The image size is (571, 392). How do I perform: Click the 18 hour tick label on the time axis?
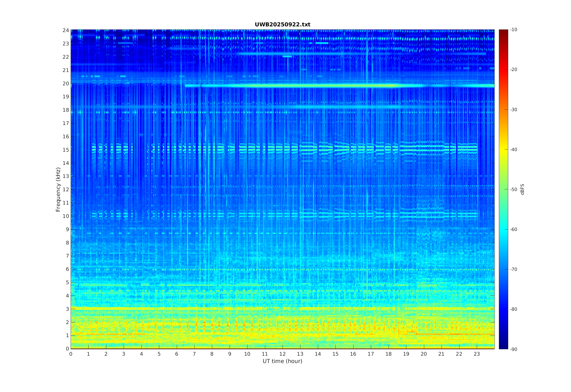click(389, 354)
